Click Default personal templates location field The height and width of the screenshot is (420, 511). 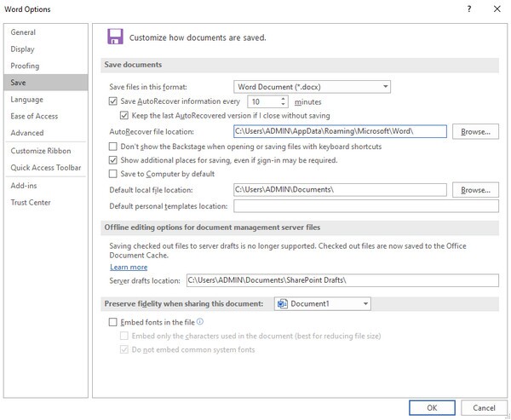tap(365, 206)
